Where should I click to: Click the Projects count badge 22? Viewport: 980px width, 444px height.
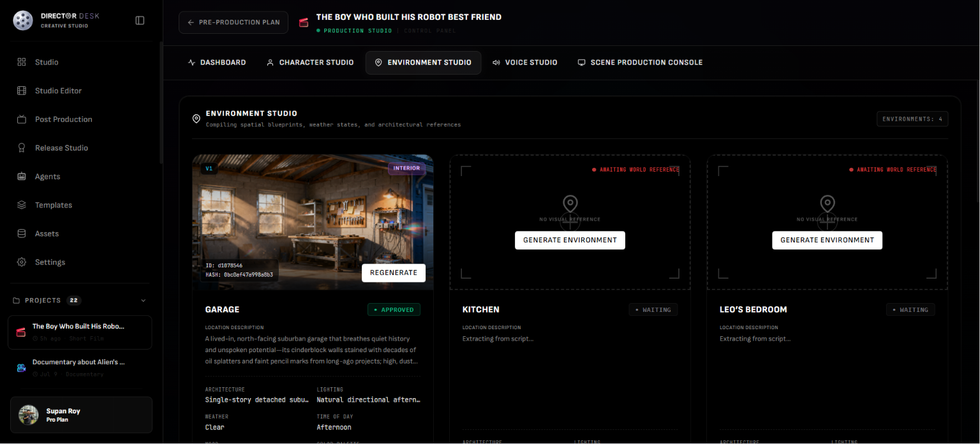point(74,300)
